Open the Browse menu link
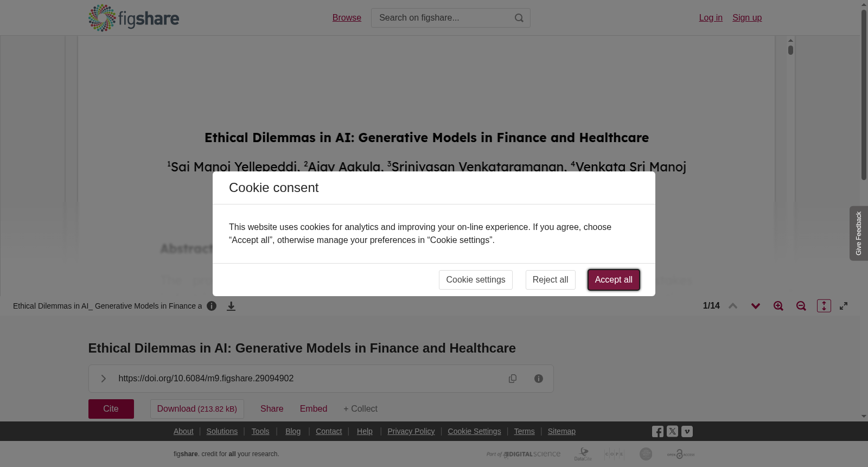Image resolution: width=868 pixels, height=467 pixels. point(347,18)
